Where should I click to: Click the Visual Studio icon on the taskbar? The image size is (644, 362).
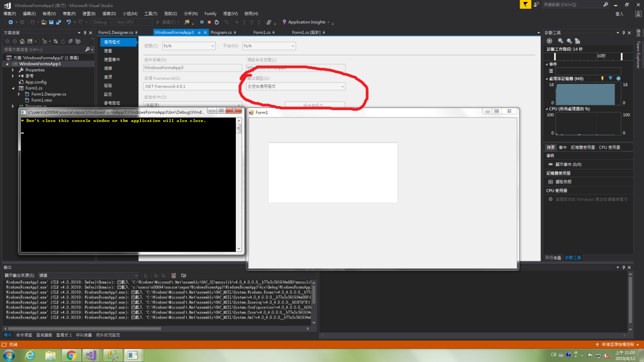pos(91,355)
